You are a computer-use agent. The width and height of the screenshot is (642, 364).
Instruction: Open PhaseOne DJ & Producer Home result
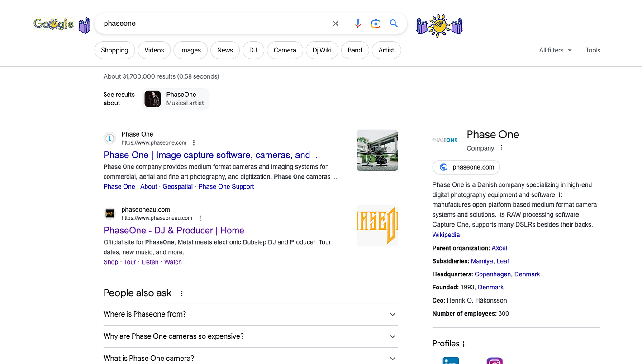pos(174,231)
